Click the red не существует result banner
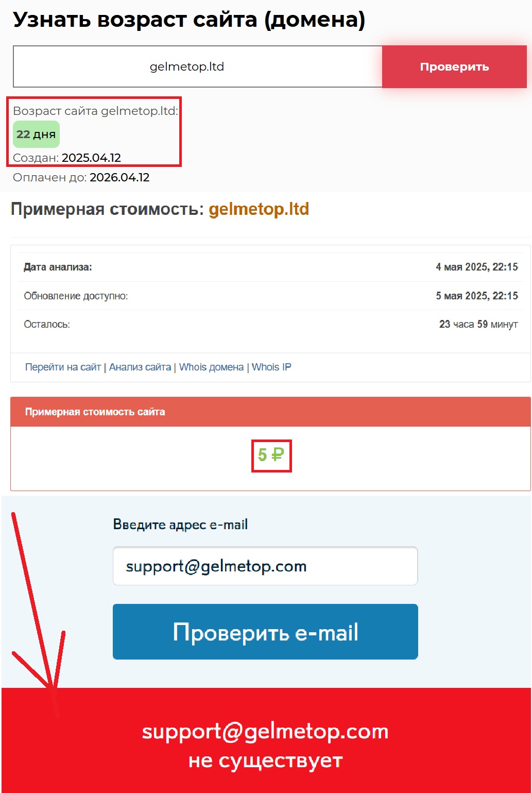 [266, 740]
